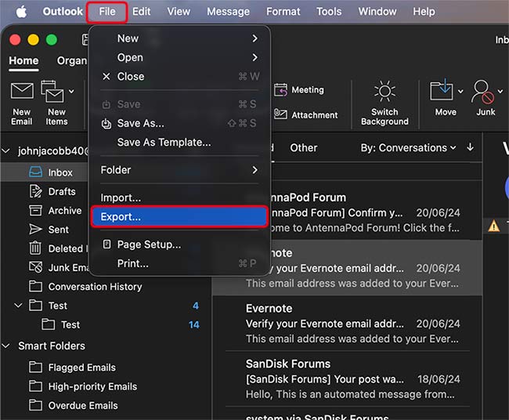Click the Page Setup menu entry
This screenshot has height=420, width=509.
pyautogui.click(x=149, y=244)
